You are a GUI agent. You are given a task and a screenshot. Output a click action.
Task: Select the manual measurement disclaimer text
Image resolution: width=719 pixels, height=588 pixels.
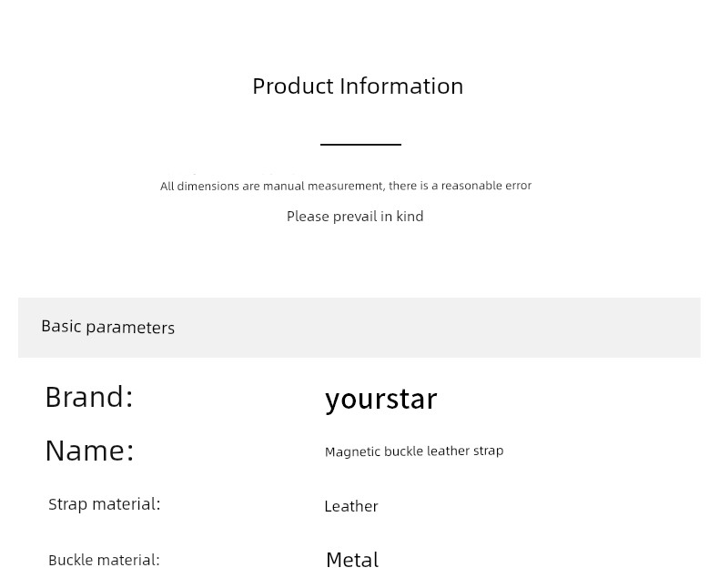click(x=346, y=186)
